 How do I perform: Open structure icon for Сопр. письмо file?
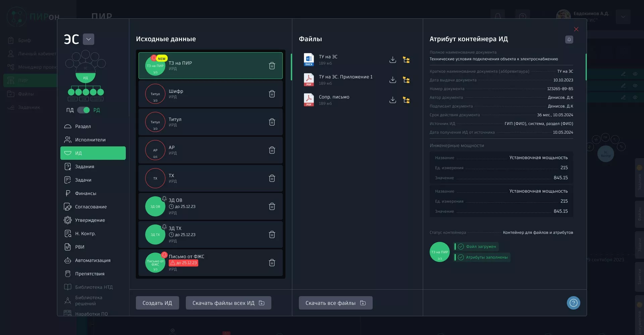[x=406, y=100]
